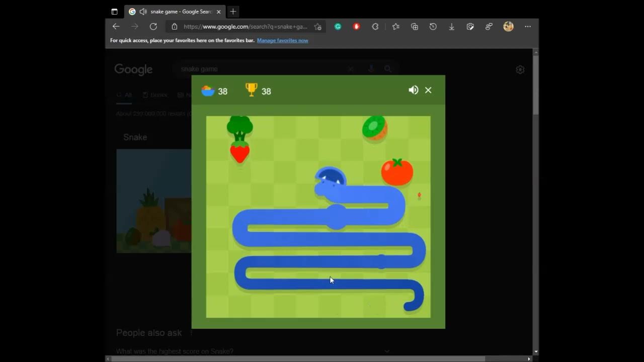
Task: Click the horizontal page scrollbar
Action: click(298, 359)
